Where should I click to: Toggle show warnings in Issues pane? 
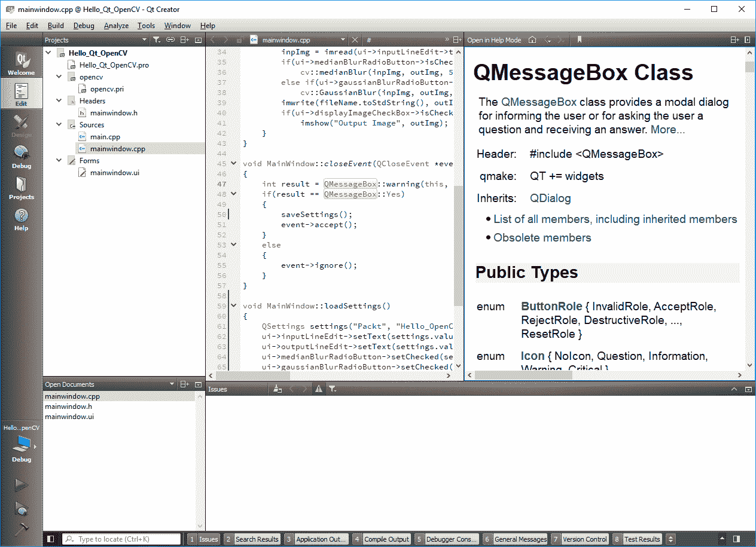tap(319, 389)
